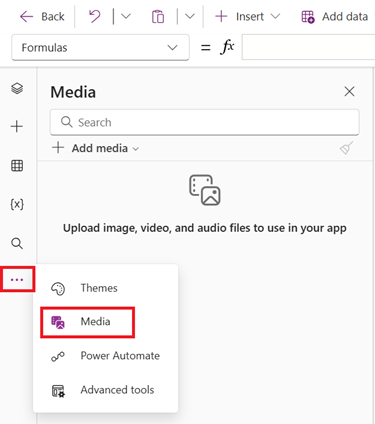375x424 pixels.
Task: Select Media from the flyout menu
Action: (x=88, y=322)
